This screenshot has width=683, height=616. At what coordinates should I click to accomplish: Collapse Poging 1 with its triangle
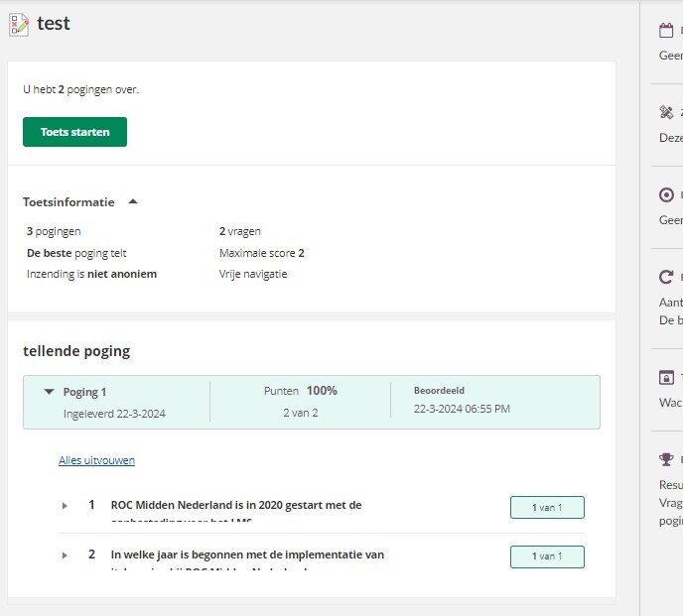point(49,392)
